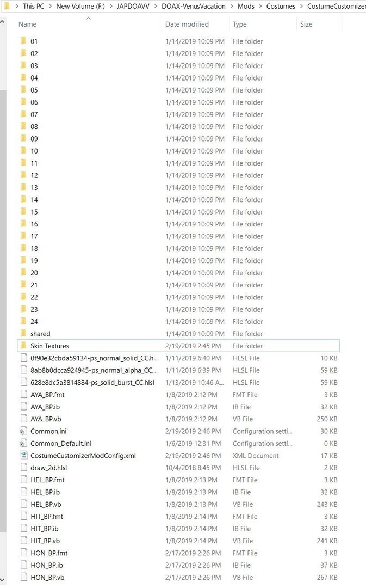Select the file HIT_BP.vb
This screenshot has width=366, height=588.
45,541
